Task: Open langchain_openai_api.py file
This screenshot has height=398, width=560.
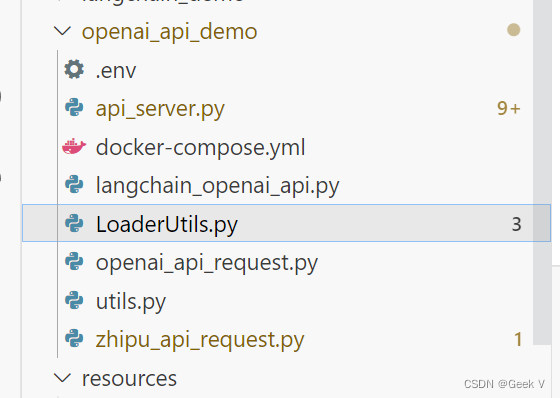Action: click(218, 186)
